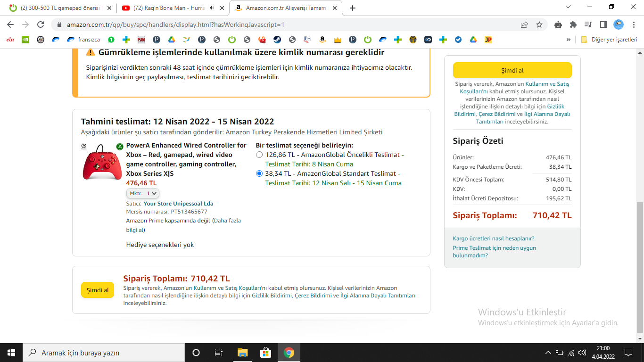Open the US seal bookmark icon
Image resolution: width=644 pixels, height=362 pixels.
point(41,40)
